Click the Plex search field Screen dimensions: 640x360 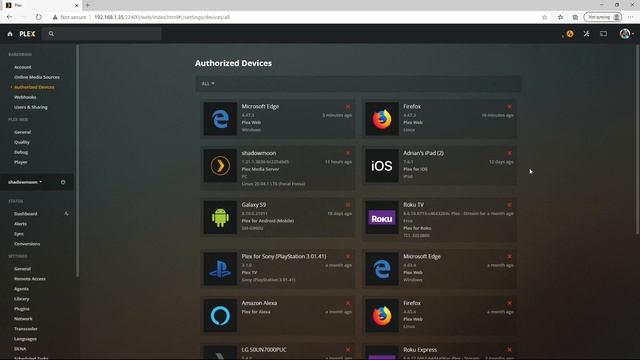pos(103,34)
